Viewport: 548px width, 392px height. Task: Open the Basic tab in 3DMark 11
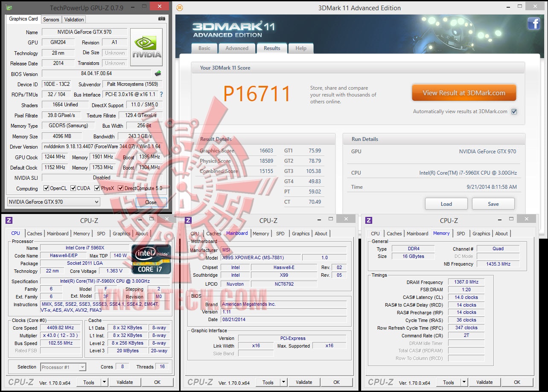click(204, 48)
